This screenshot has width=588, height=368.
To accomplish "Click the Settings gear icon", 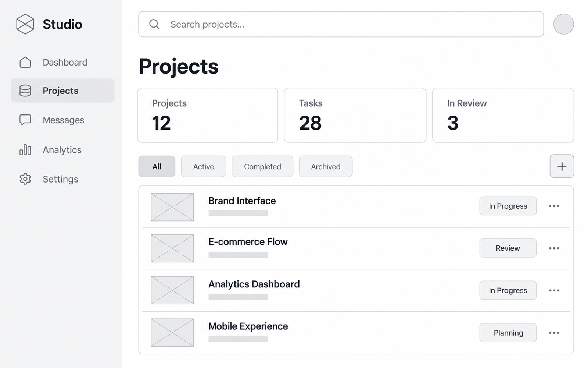I will pyautogui.click(x=25, y=179).
